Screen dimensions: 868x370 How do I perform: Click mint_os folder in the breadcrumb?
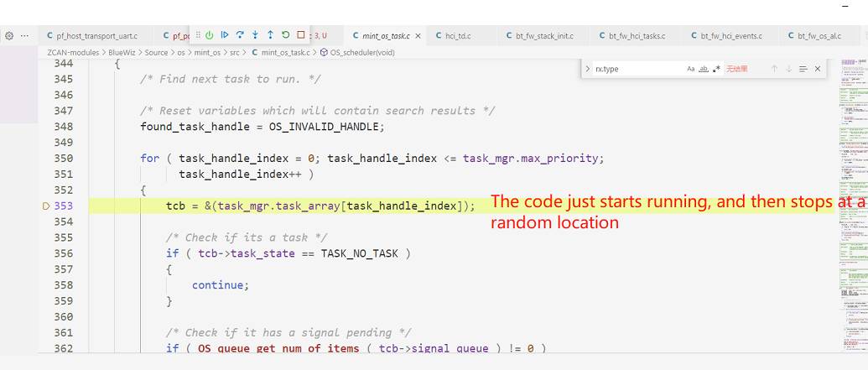pyautogui.click(x=208, y=53)
